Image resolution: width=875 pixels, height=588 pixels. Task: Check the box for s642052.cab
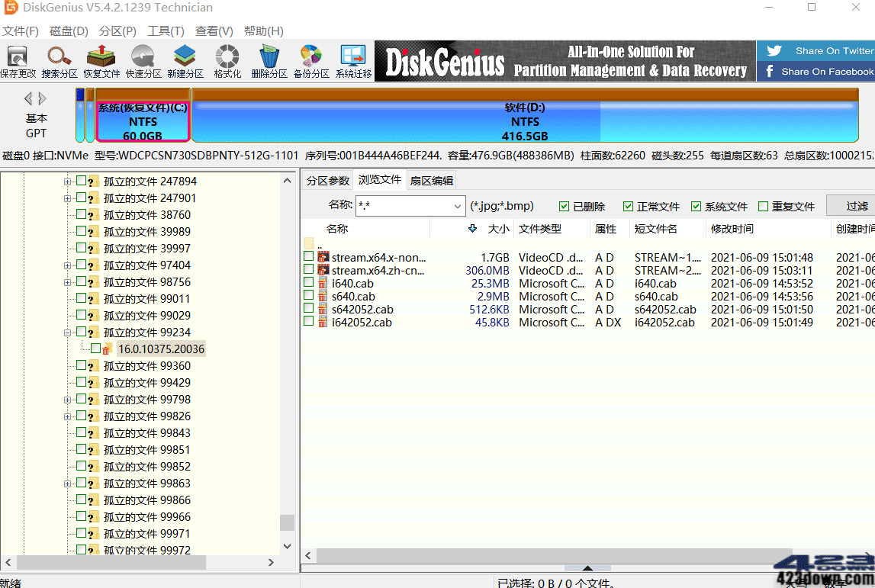click(309, 308)
